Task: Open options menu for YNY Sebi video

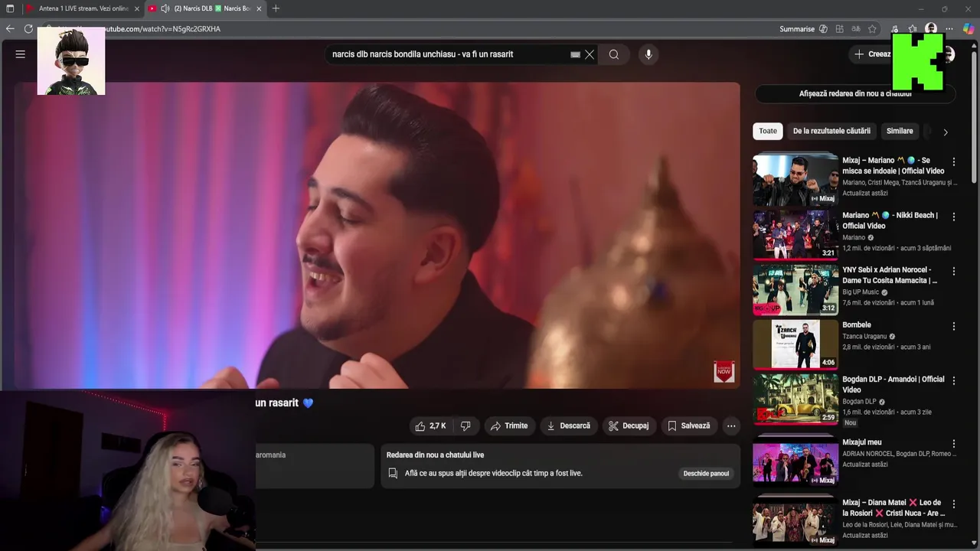Action: pos(954,271)
